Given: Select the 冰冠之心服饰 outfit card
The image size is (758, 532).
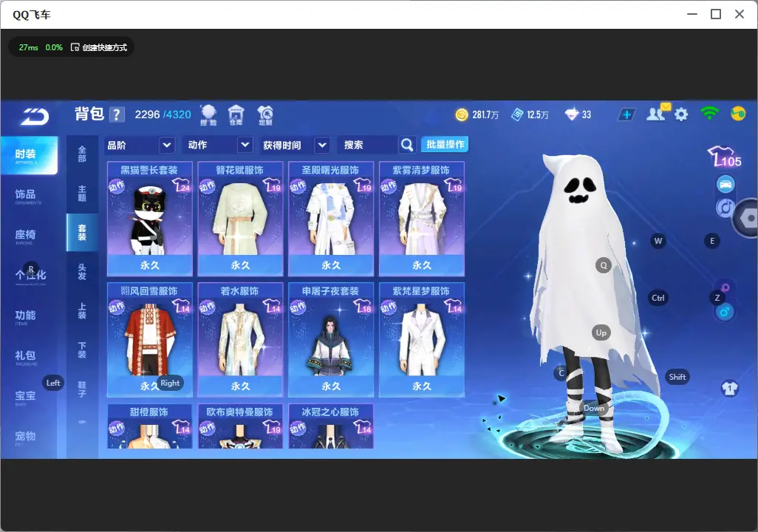Looking at the screenshot, I should (x=331, y=426).
